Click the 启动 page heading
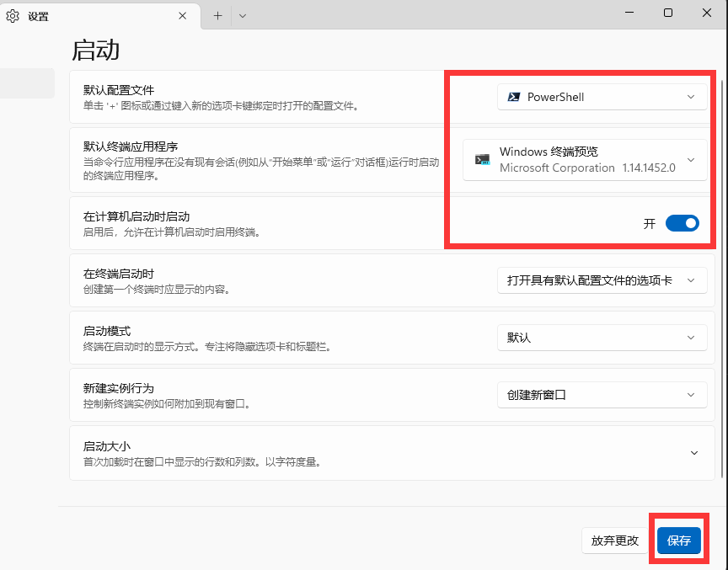728x570 pixels. tap(96, 50)
